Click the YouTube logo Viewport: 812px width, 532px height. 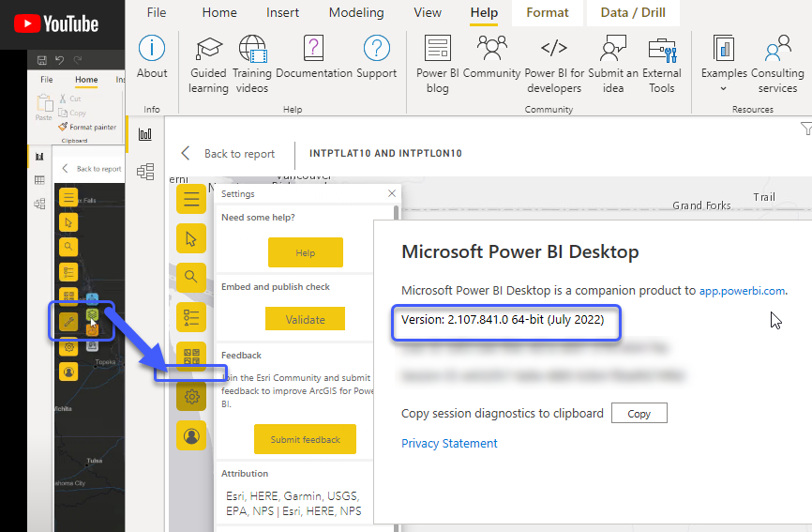coord(56,23)
